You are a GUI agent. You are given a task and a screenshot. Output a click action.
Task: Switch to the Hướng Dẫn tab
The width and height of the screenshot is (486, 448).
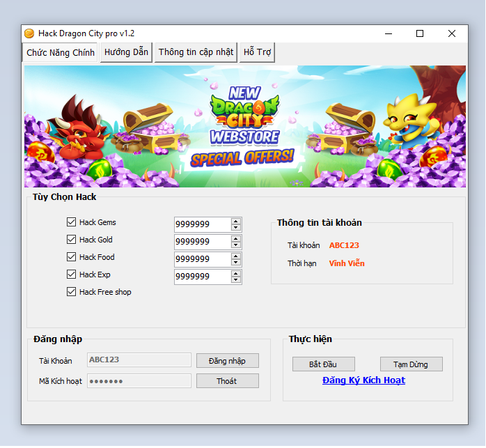pyautogui.click(x=126, y=52)
